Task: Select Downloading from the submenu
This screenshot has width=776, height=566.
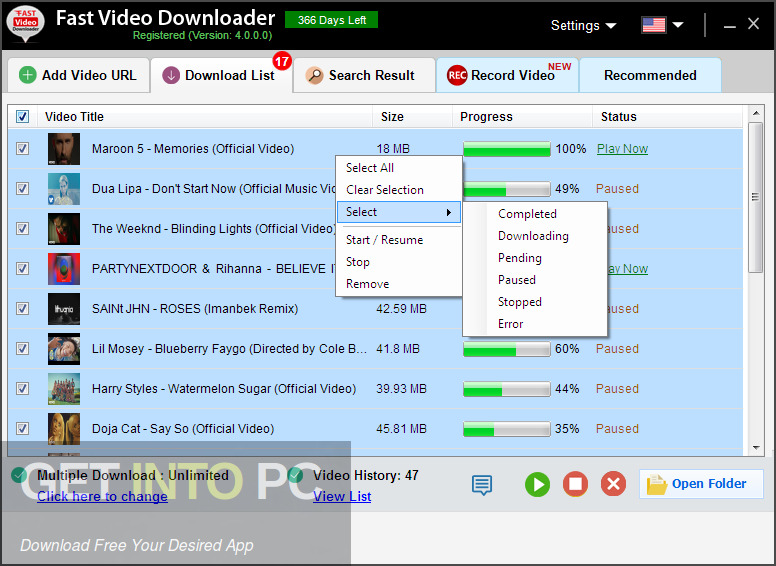Action: [535, 236]
